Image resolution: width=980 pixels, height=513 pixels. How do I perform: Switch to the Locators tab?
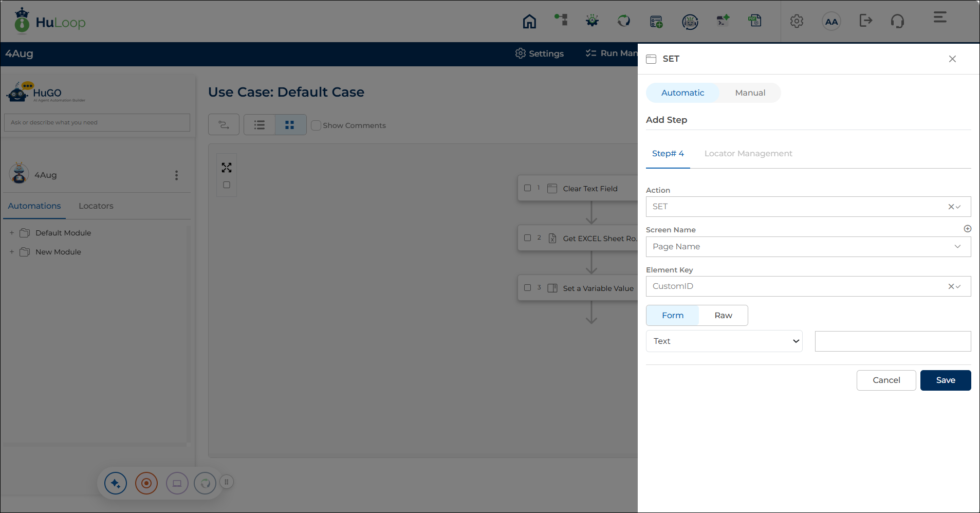tap(96, 206)
